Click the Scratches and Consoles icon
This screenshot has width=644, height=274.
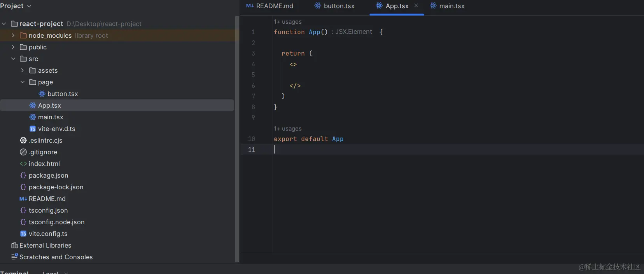pos(14,257)
